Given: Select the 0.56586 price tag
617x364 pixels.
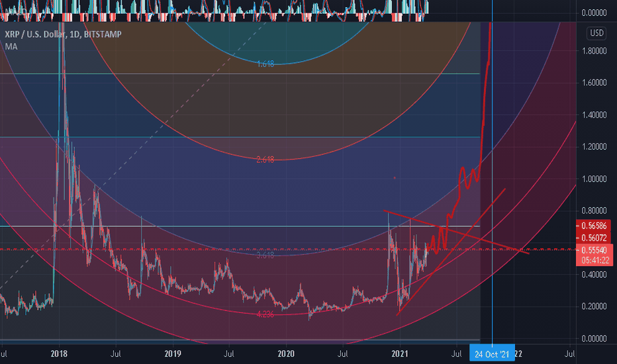Looking at the screenshot, I should [594, 226].
